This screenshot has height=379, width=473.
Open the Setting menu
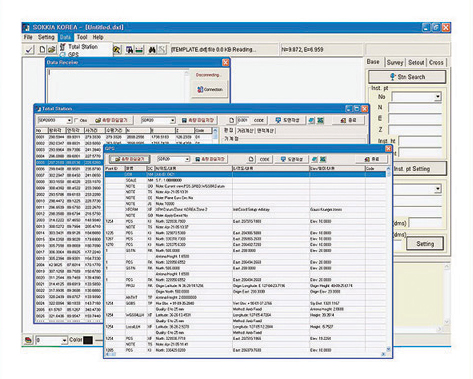tap(46, 37)
